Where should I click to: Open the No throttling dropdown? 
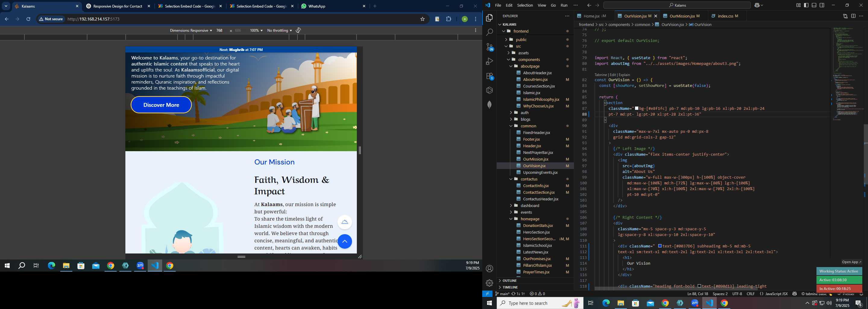pyautogui.click(x=279, y=30)
